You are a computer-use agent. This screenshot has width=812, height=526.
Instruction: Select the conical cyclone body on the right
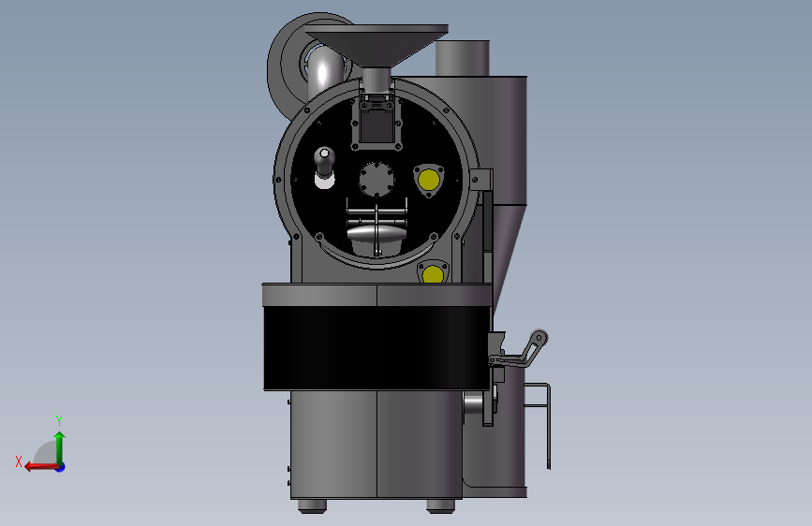coord(509,250)
